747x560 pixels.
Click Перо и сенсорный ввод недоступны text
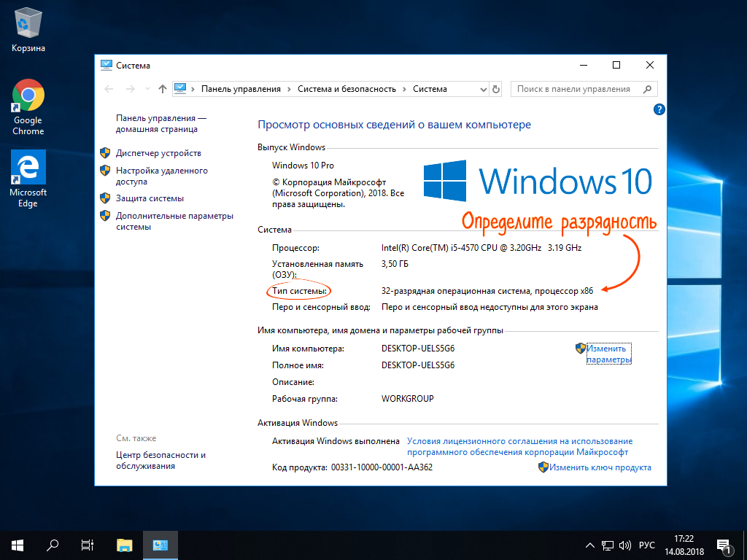pos(489,307)
